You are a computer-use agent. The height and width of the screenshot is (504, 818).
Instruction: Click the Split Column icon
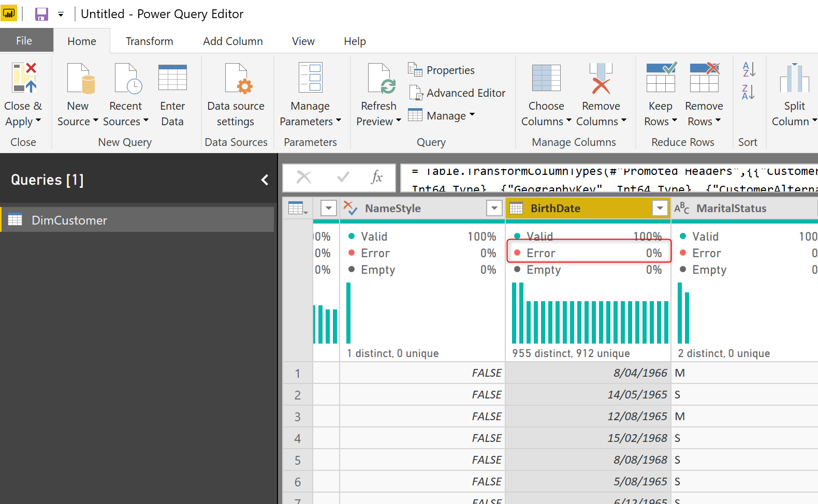click(x=795, y=78)
